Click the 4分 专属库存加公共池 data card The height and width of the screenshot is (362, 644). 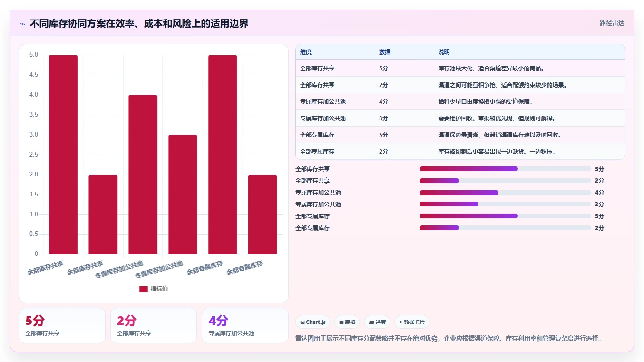click(x=245, y=326)
